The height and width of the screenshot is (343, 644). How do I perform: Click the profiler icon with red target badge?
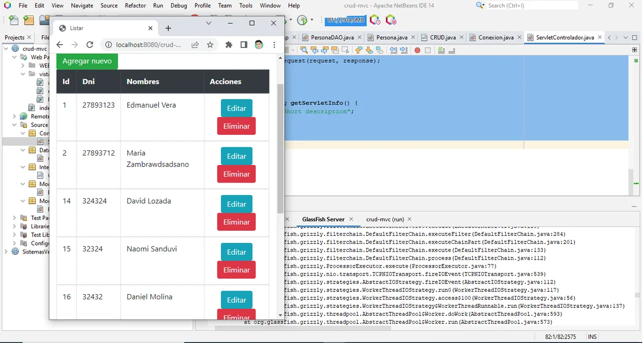coord(391,20)
